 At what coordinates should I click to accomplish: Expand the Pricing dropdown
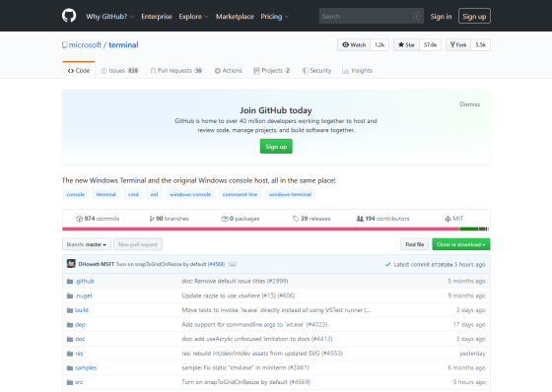pyautogui.click(x=275, y=16)
